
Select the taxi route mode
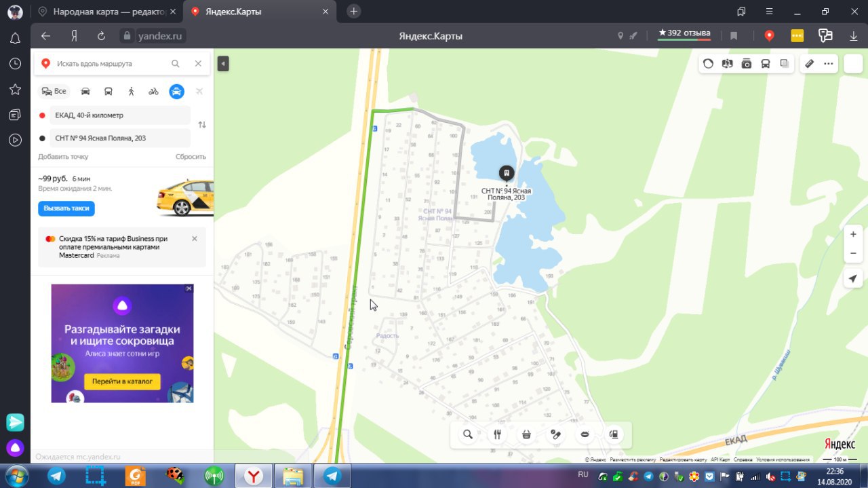coord(176,91)
